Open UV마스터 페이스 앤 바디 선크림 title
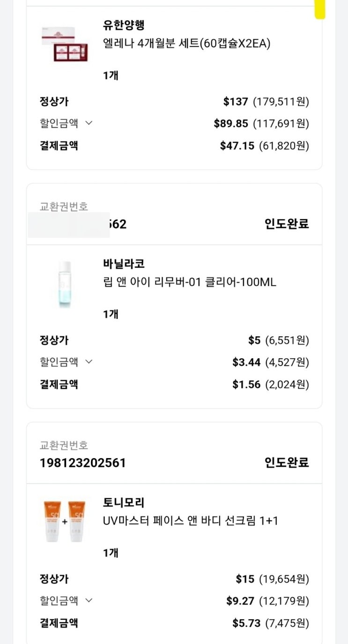The image size is (348, 644). [190, 521]
